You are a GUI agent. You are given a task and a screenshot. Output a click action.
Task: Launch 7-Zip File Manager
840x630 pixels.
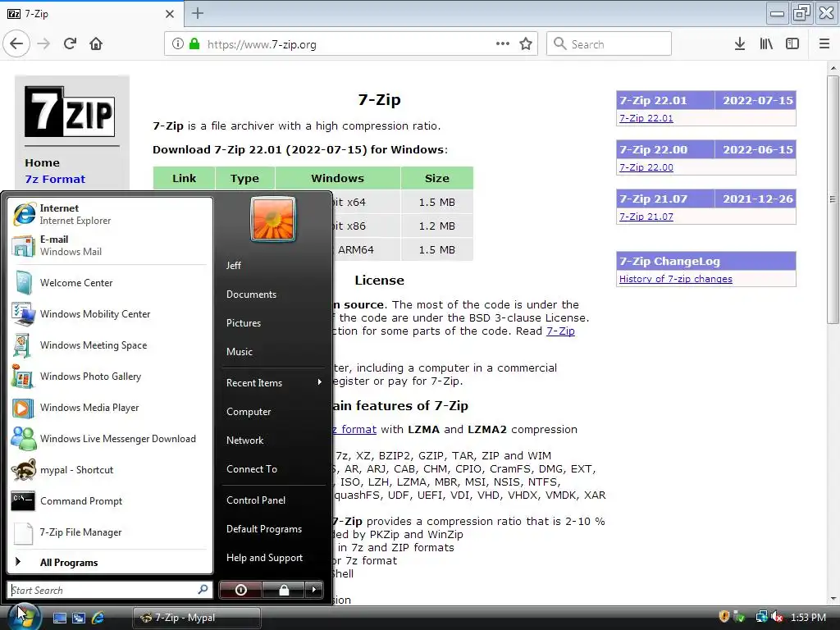click(x=110, y=532)
